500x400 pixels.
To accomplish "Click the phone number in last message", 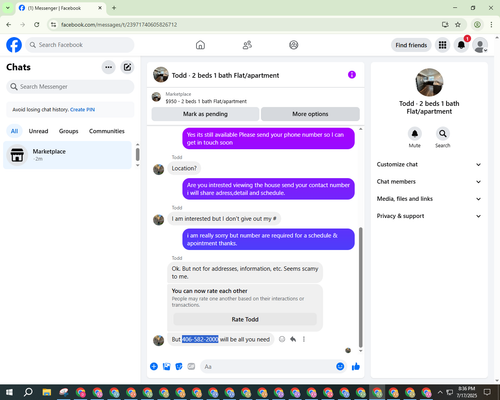I will point(200,339).
